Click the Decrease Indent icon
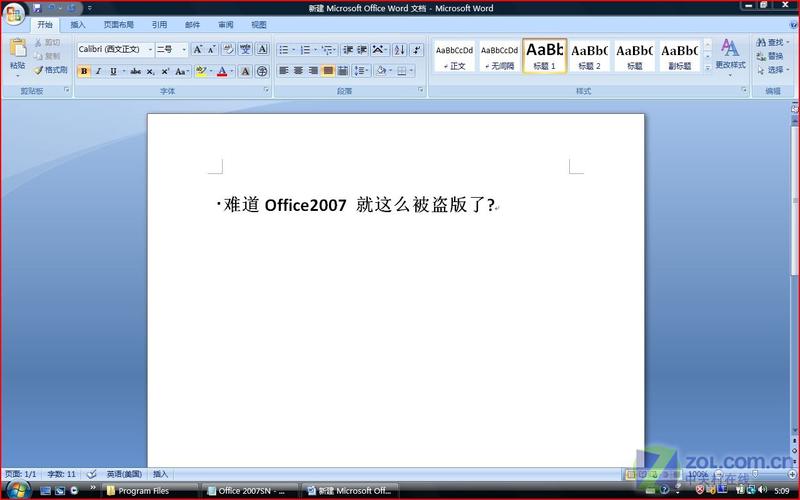The image size is (800, 500). (x=348, y=49)
